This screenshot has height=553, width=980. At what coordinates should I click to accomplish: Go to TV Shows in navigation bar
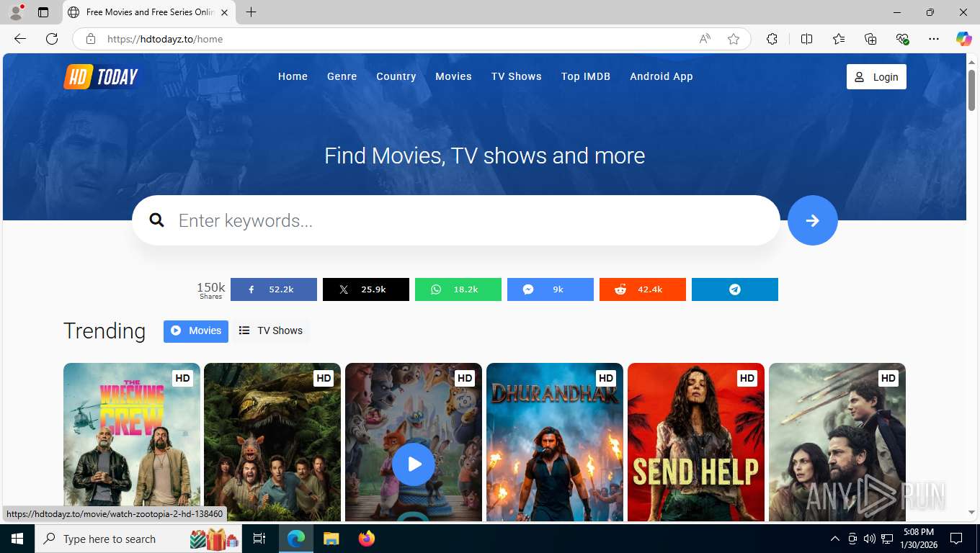(x=517, y=76)
